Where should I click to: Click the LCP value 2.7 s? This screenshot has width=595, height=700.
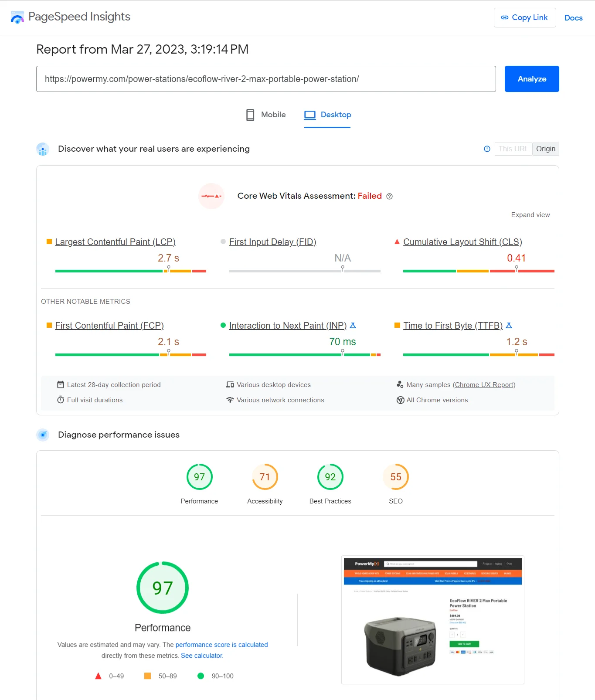pos(168,258)
